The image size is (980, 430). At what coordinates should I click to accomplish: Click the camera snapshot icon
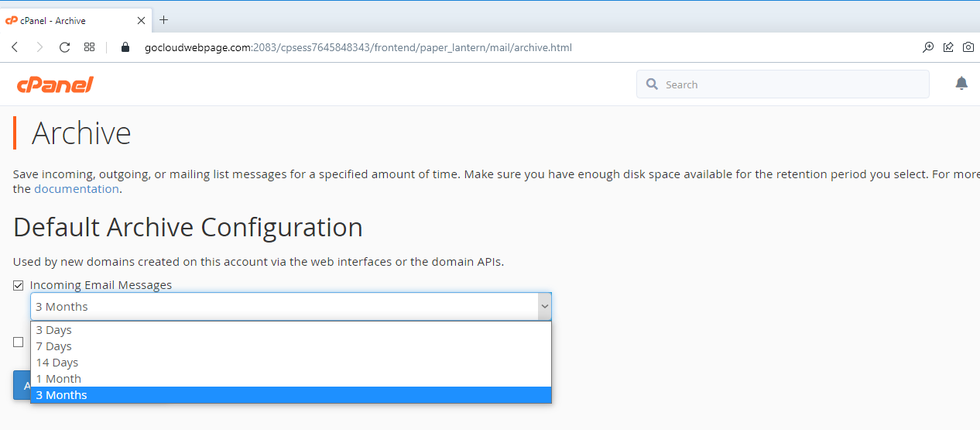pyautogui.click(x=968, y=47)
